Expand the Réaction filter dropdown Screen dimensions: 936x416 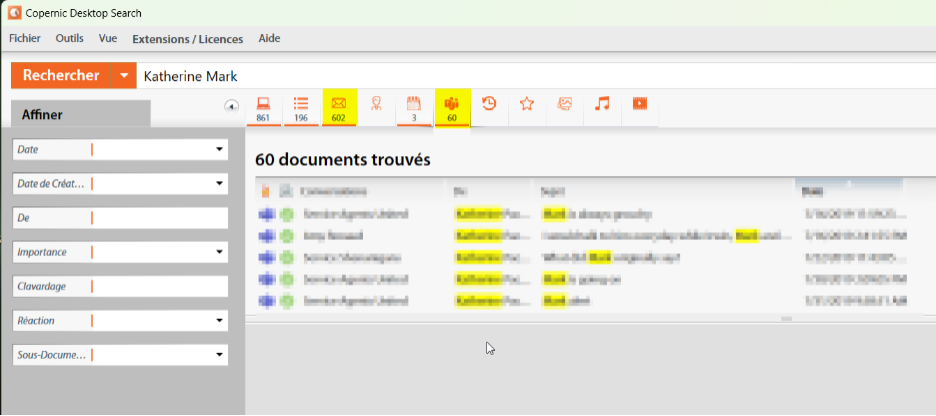click(x=219, y=321)
